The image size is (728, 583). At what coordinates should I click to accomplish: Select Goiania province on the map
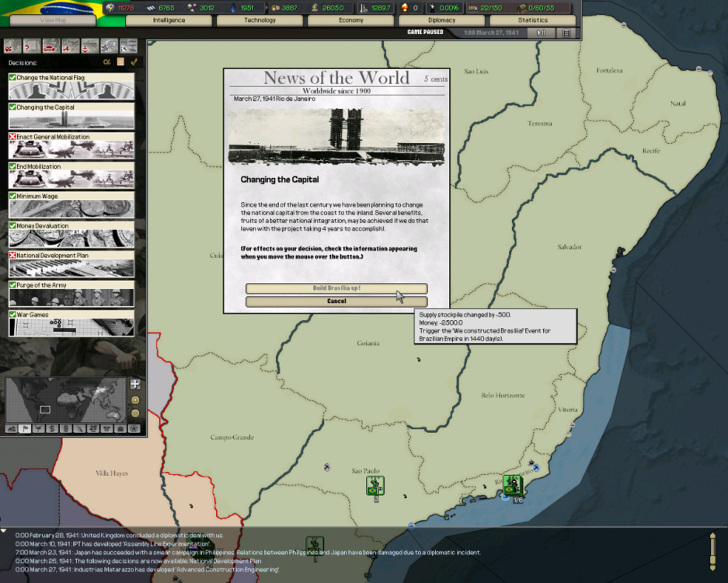[x=368, y=344]
